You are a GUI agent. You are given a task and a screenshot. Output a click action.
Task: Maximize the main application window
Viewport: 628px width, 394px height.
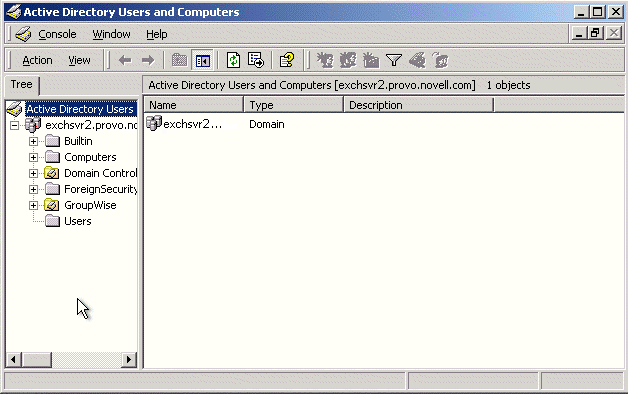pyautogui.click(x=597, y=12)
